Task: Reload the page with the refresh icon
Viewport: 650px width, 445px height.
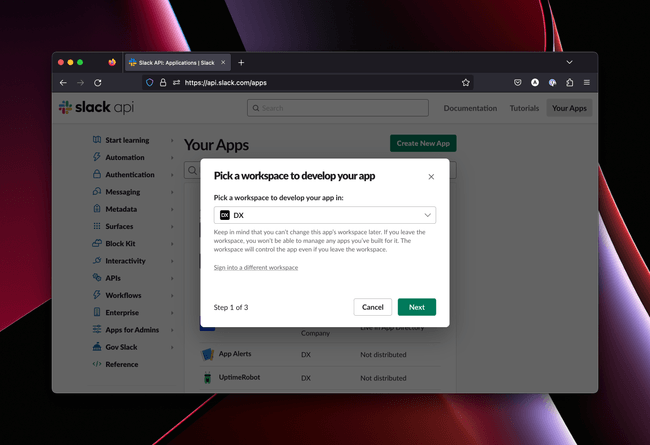Action: click(x=98, y=83)
